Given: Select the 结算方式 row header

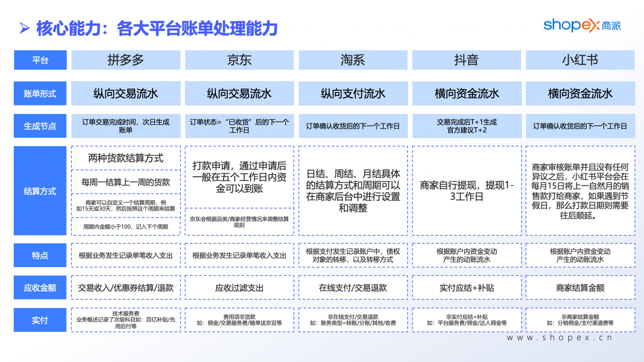Looking at the screenshot, I should (40, 191).
